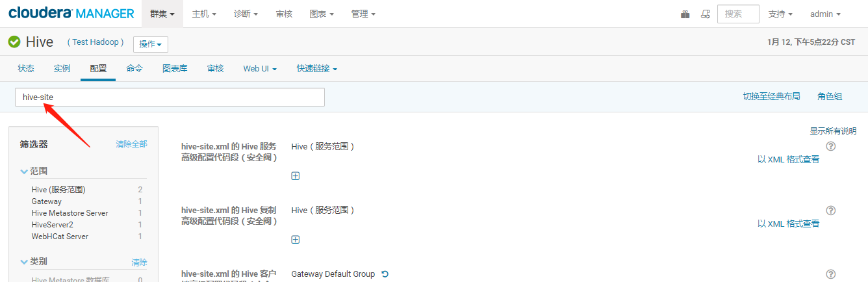This screenshot has width=868, height=282.
Task: Filter by HiveServer2 scope
Action: tap(53, 225)
